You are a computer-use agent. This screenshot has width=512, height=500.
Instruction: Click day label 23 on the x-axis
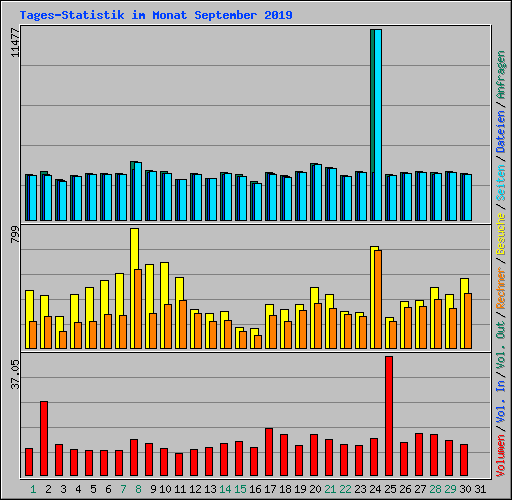(360, 489)
